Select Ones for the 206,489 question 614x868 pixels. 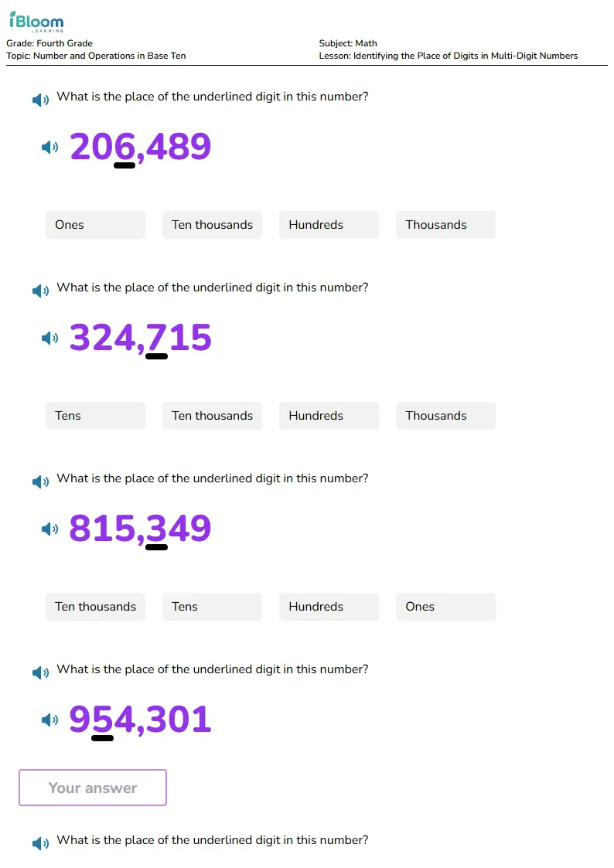pos(95,225)
